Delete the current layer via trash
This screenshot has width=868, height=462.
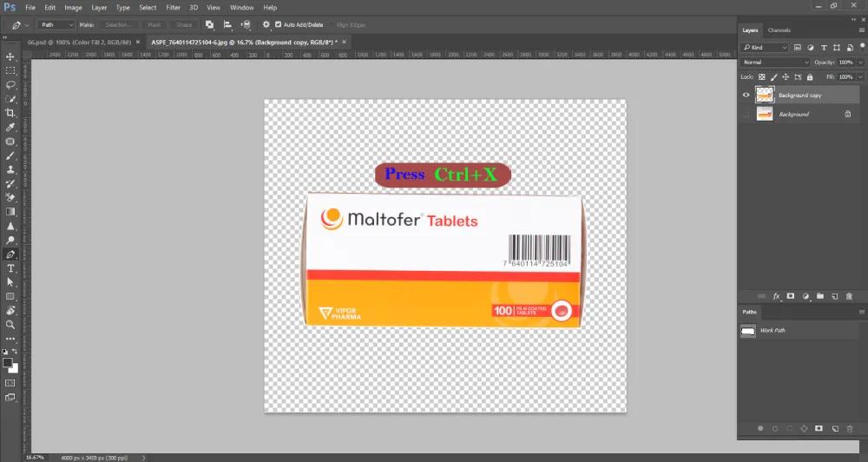click(849, 296)
